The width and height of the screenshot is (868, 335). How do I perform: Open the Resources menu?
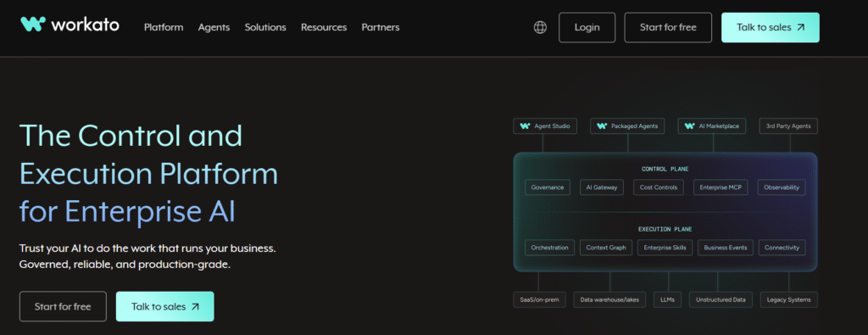(x=324, y=27)
